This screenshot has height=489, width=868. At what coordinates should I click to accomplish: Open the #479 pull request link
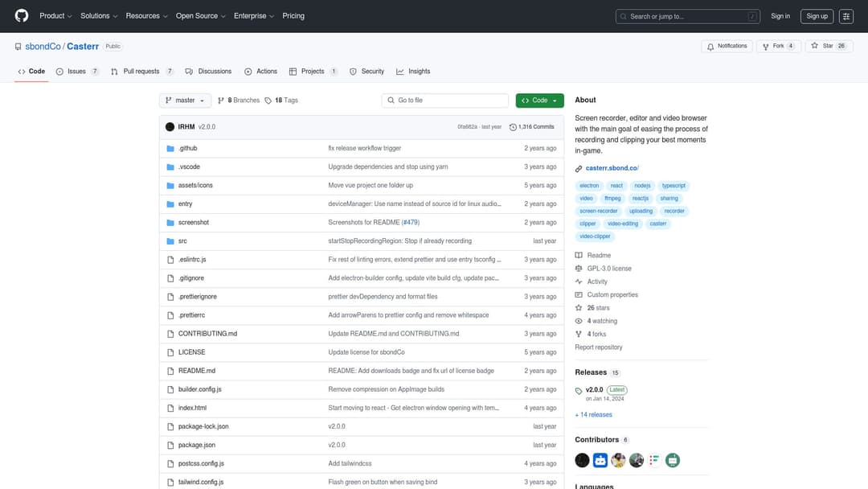coord(410,223)
